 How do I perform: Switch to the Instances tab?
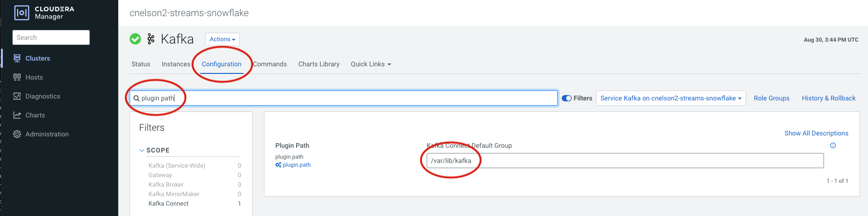[x=176, y=64]
